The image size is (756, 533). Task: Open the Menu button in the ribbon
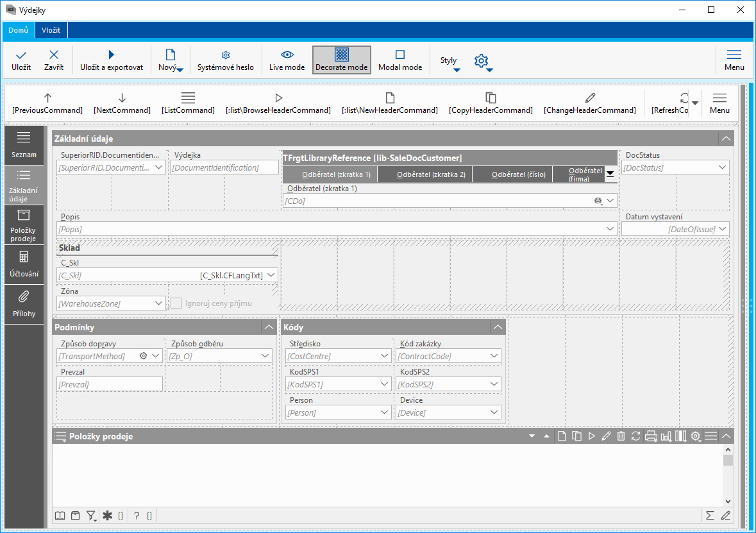tap(734, 60)
